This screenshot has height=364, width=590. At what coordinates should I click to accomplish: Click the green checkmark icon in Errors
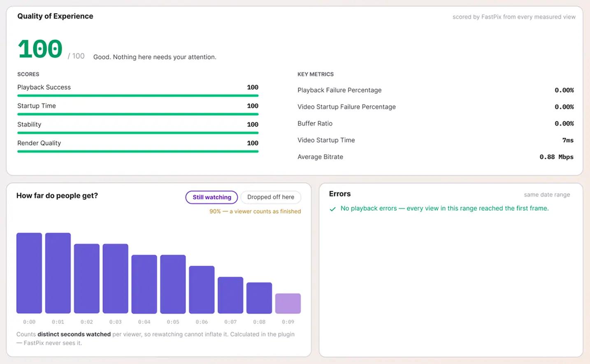[332, 209]
